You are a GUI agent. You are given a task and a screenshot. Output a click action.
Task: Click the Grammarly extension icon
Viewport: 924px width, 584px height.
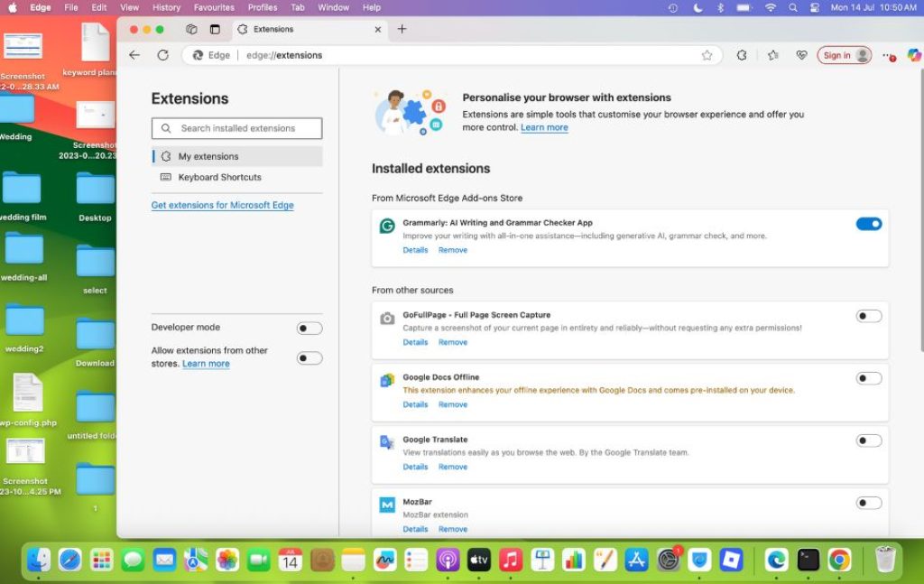coord(387,225)
